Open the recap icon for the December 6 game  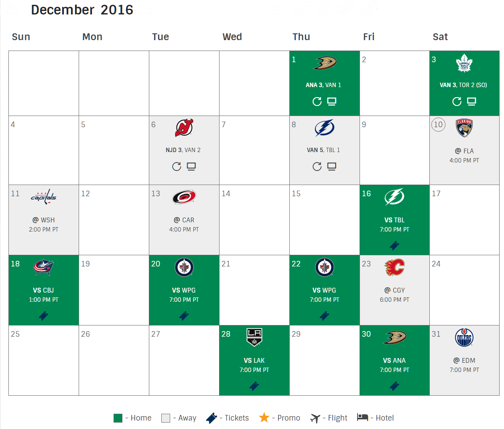pos(177,167)
